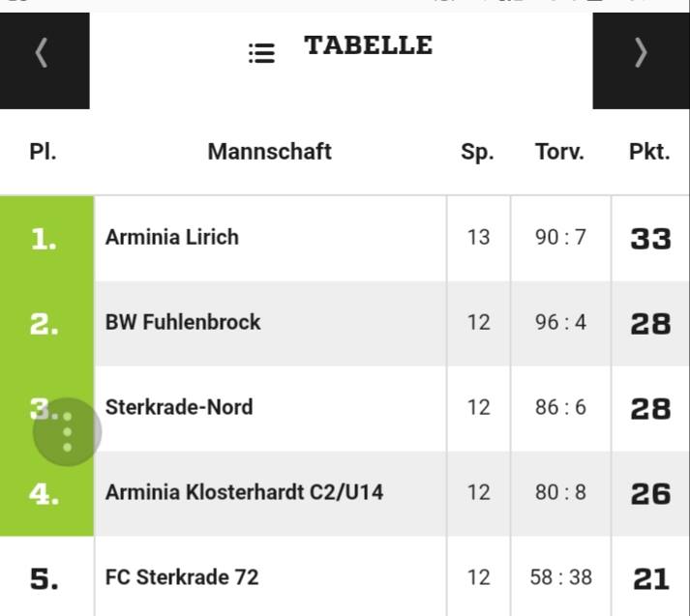Viewport: 690px width, 616px height.
Task: Open the Tabelle heading
Action: coord(368,45)
